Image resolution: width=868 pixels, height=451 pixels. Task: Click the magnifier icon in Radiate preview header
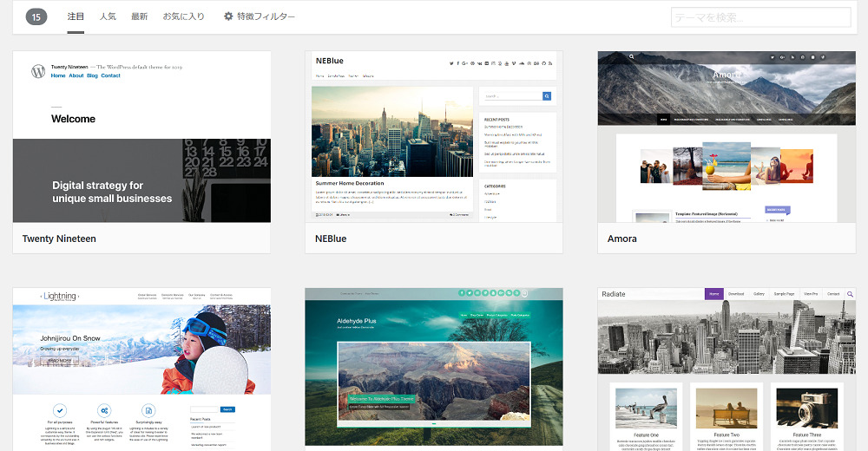tap(849, 295)
